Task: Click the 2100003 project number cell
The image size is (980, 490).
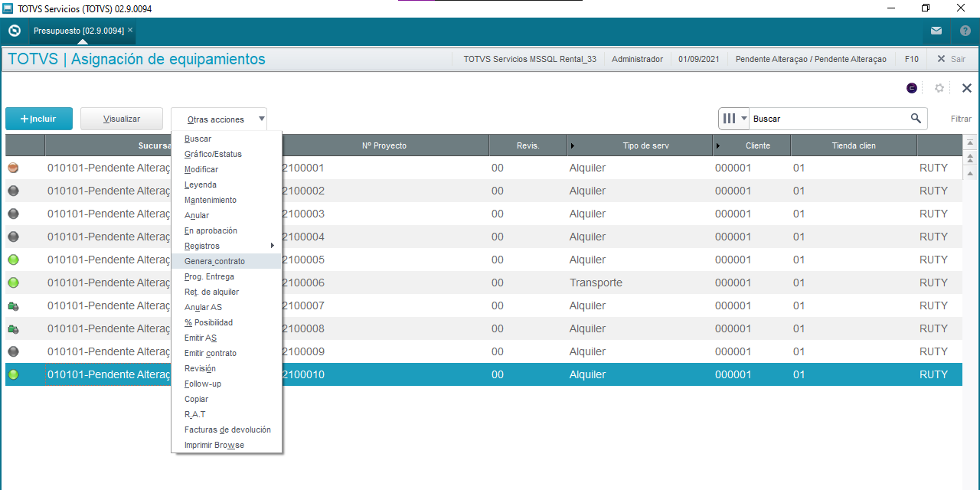Action: coord(303,214)
